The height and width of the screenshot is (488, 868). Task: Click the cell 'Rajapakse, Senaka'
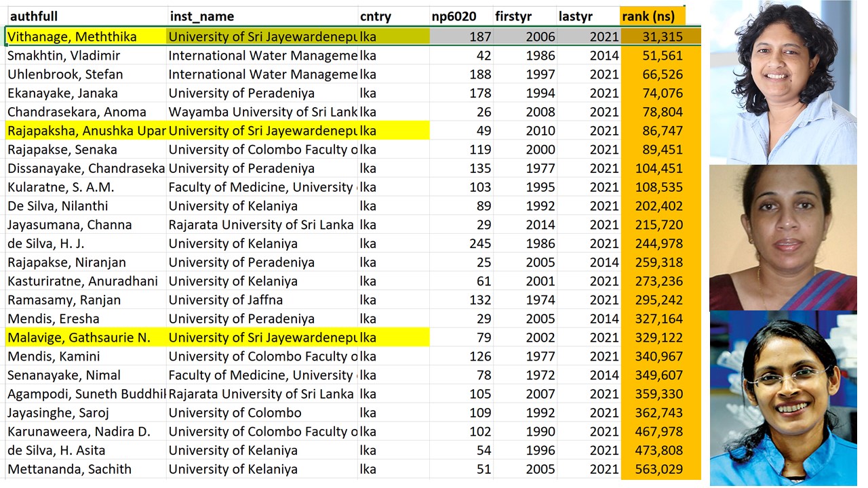86,149
